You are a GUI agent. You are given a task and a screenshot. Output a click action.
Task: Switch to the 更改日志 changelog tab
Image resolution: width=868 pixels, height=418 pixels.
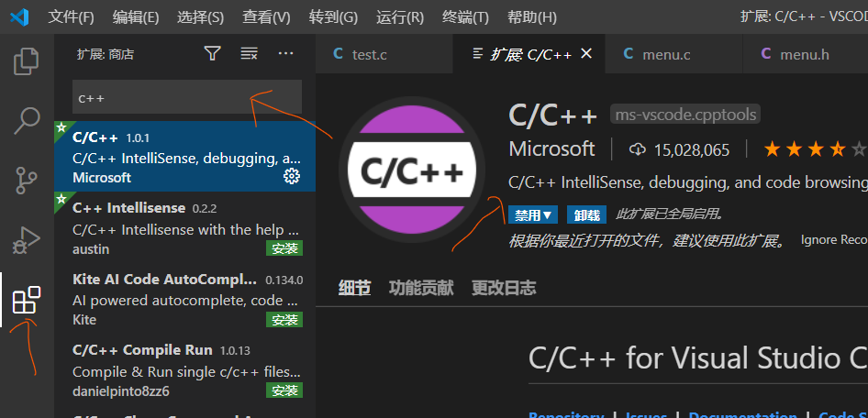click(x=504, y=288)
